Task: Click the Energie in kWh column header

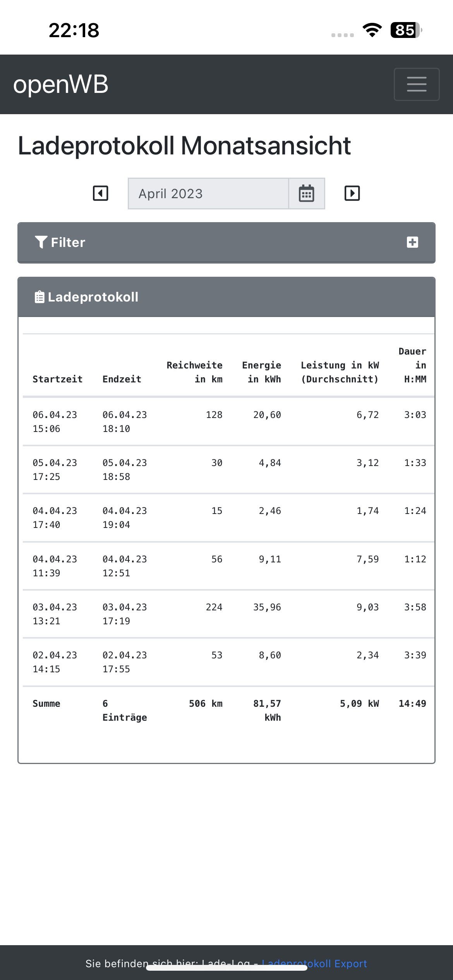Action: click(262, 372)
